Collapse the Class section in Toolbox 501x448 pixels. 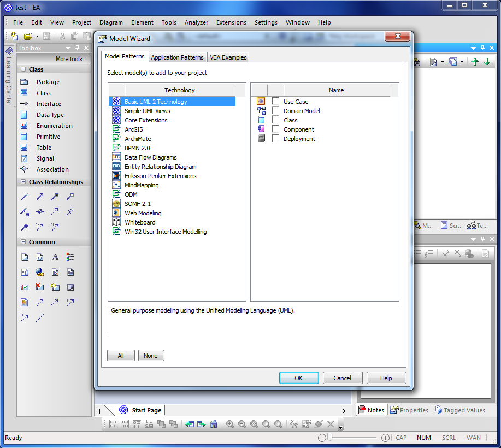click(23, 69)
